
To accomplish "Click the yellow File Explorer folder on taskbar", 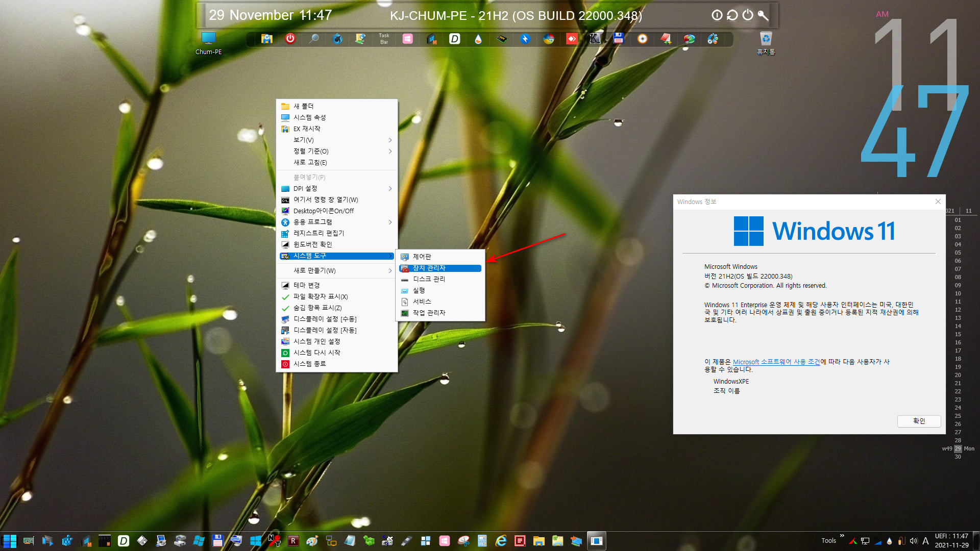I will (538, 541).
